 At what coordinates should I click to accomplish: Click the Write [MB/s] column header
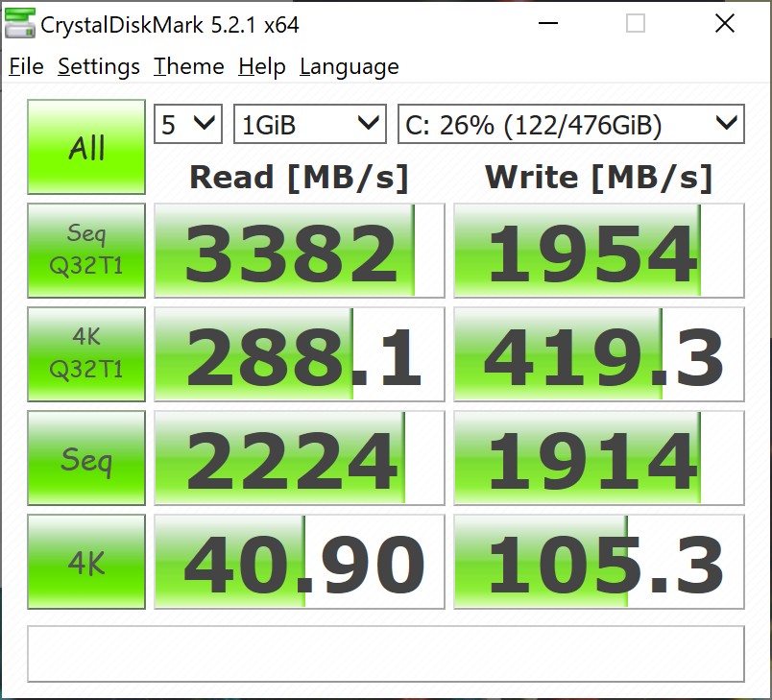pyautogui.click(x=599, y=178)
